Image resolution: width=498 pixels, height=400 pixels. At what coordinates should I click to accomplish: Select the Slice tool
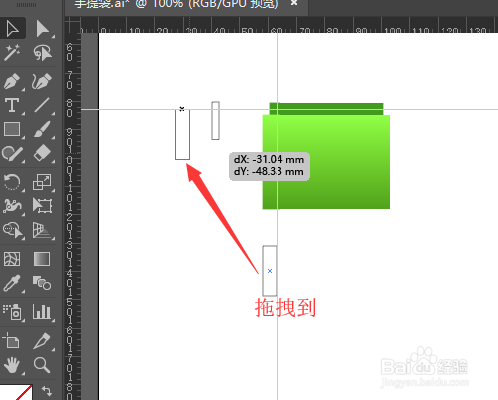pyautogui.click(x=42, y=341)
